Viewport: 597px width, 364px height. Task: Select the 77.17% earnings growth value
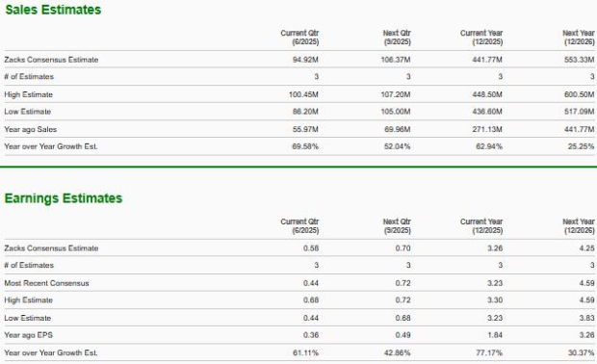click(x=489, y=353)
